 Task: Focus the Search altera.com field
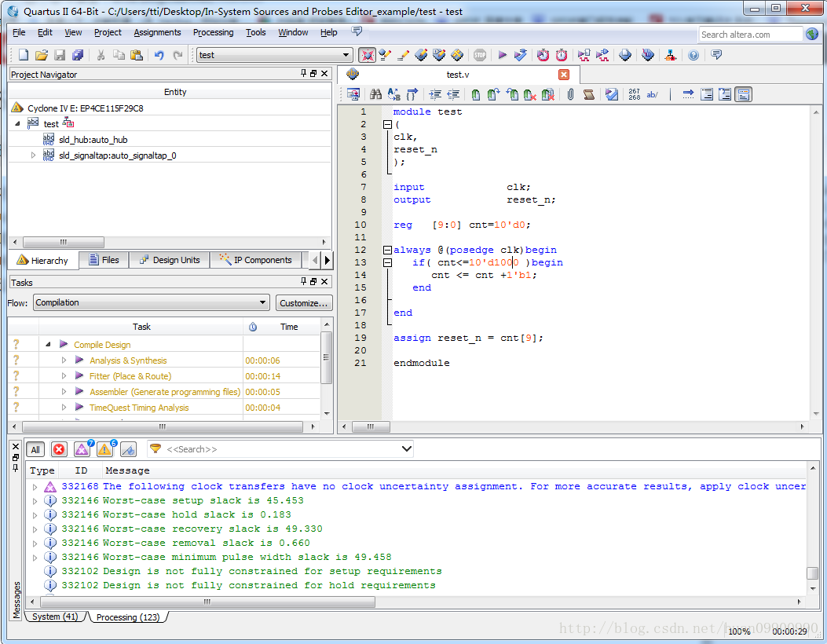coord(750,35)
